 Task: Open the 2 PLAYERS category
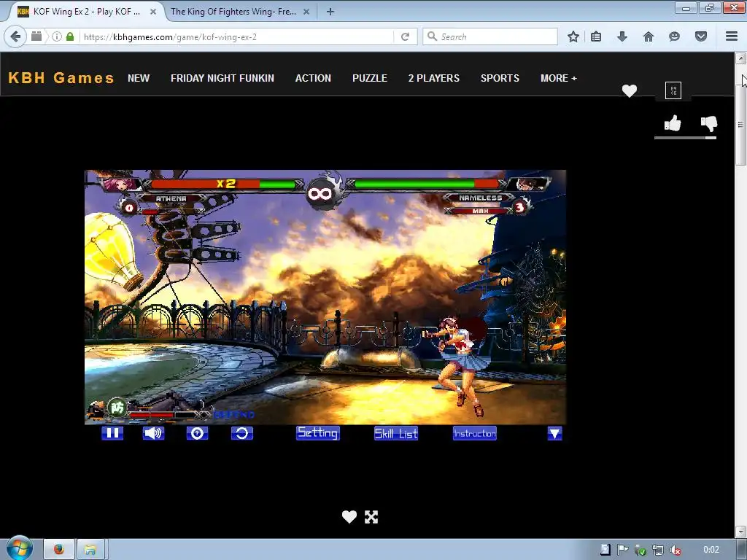coord(433,78)
